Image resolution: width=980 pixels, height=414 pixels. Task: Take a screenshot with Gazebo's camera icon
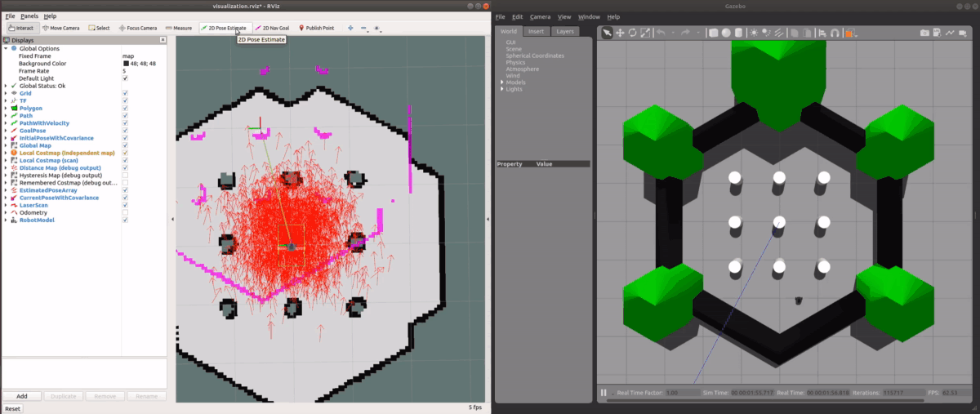(924, 33)
